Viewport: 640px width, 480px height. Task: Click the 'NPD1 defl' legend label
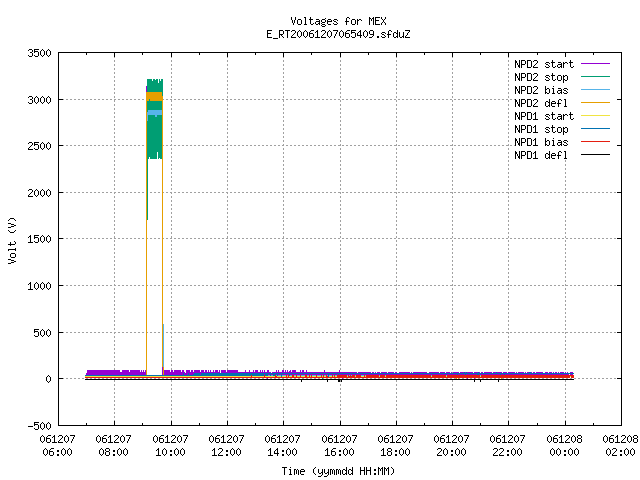(x=541, y=155)
